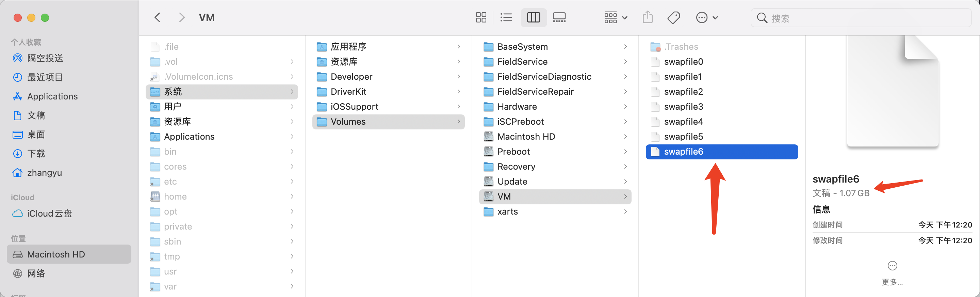
Task: Select the iOSSupport folder
Action: [x=388, y=107]
